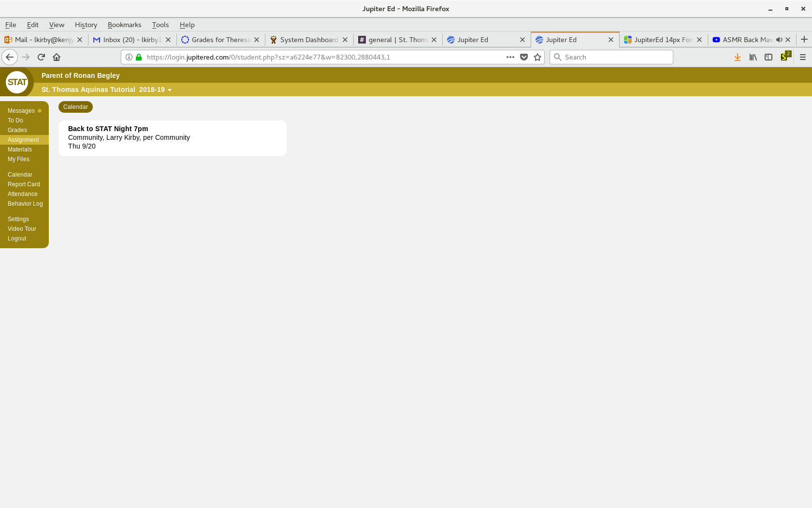This screenshot has width=812, height=508.
Task: Open Materials in the sidebar
Action: pyautogui.click(x=20, y=149)
